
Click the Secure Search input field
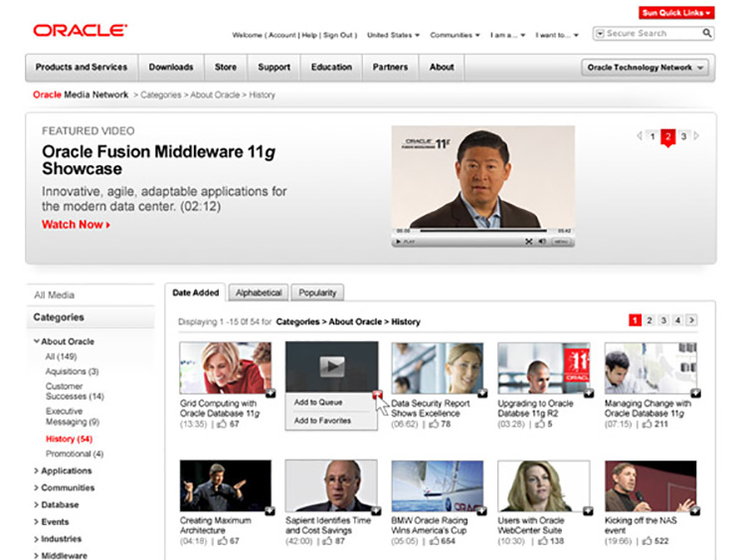(x=647, y=34)
